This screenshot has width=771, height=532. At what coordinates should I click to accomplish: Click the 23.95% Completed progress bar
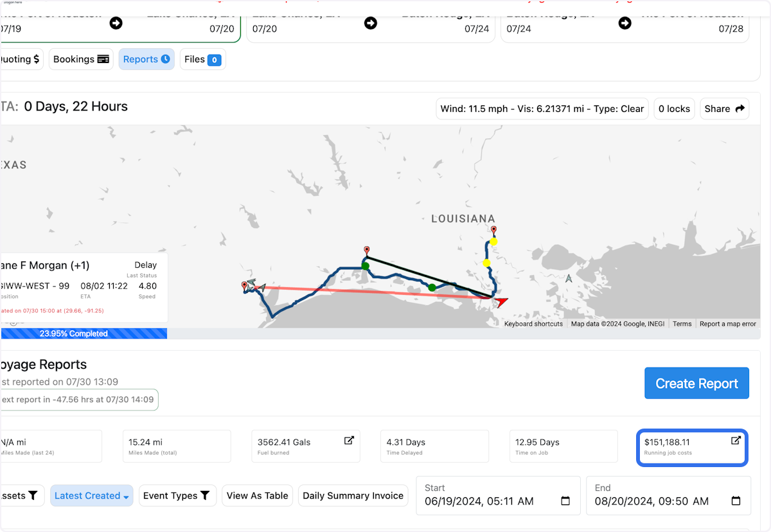click(x=84, y=333)
